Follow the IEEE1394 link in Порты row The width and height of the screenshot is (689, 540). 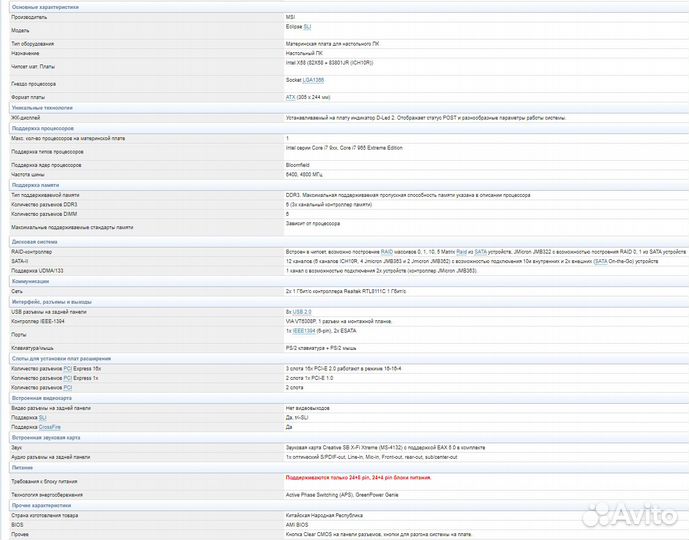pyautogui.click(x=304, y=331)
